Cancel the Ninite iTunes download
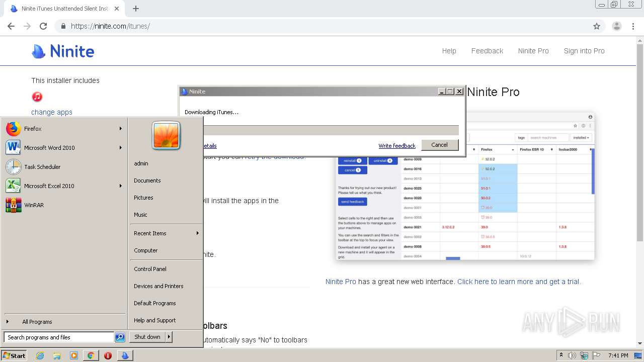The width and height of the screenshot is (644, 362). click(x=439, y=145)
